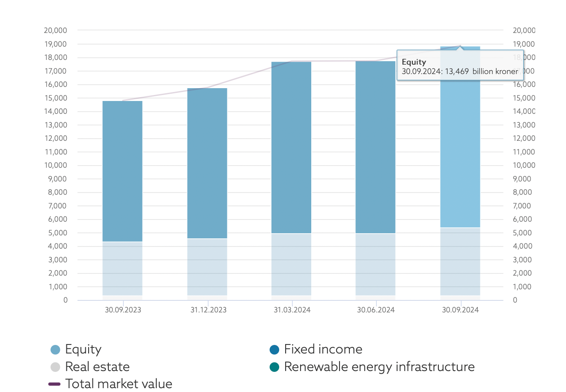The width and height of the screenshot is (566, 392).
Task: Select the equity bar for 30.06.2024
Action: [375, 147]
